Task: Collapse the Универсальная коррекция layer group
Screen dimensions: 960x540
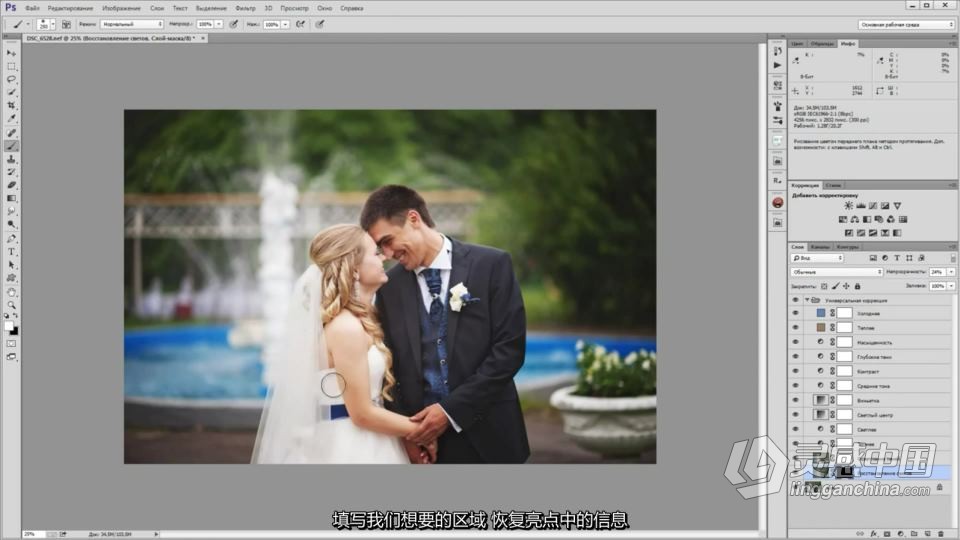Action: click(x=807, y=300)
